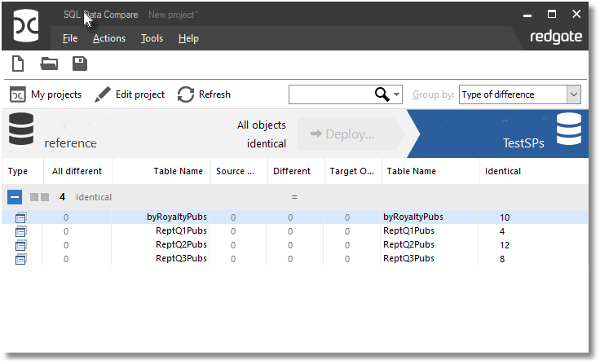Open the Group by dropdown

(573, 94)
